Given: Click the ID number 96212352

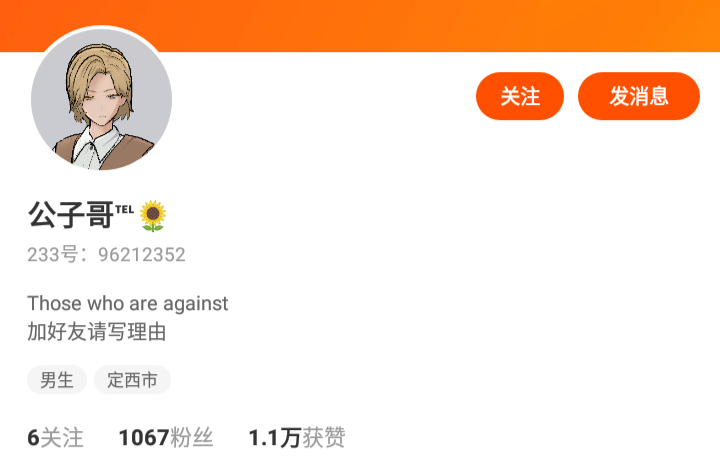Looking at the screenshot, I should [x=142, y=255].
